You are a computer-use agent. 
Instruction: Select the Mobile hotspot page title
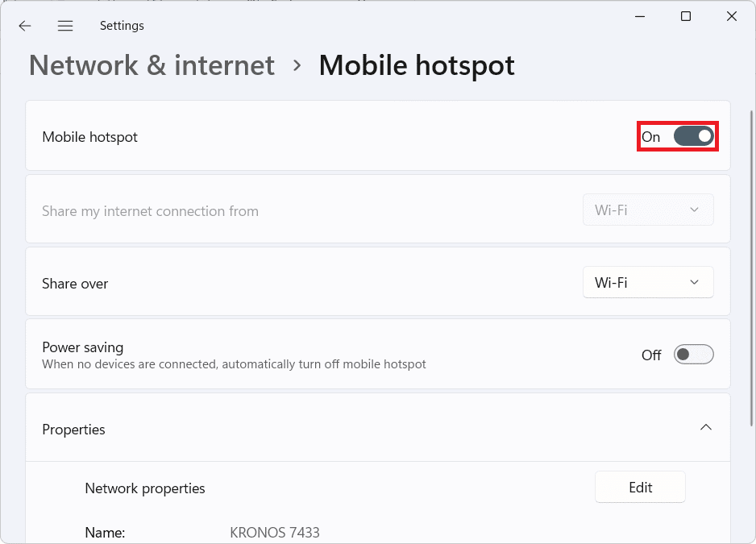[417, 65]
